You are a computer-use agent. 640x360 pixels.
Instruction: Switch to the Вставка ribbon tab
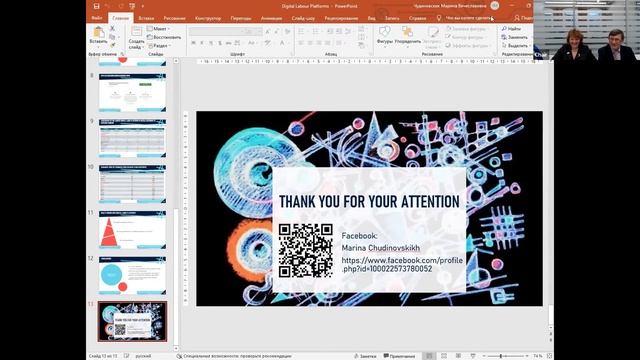point(146,18)
